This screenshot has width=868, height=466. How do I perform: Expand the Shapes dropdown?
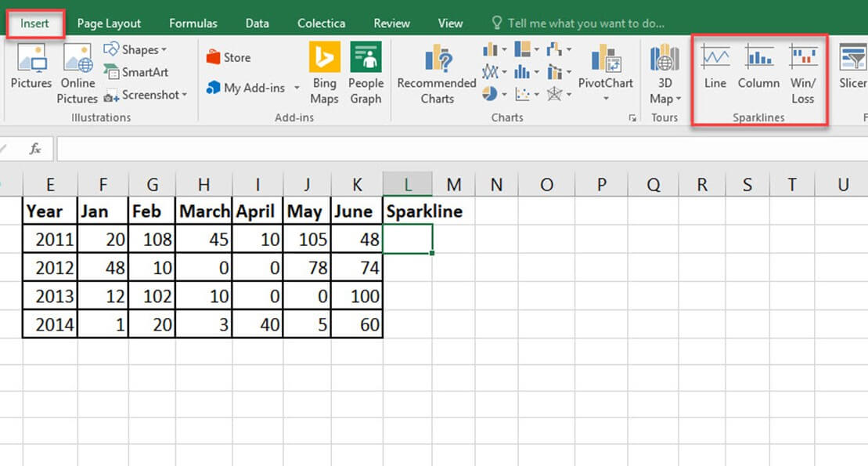[x=136, y=49]
